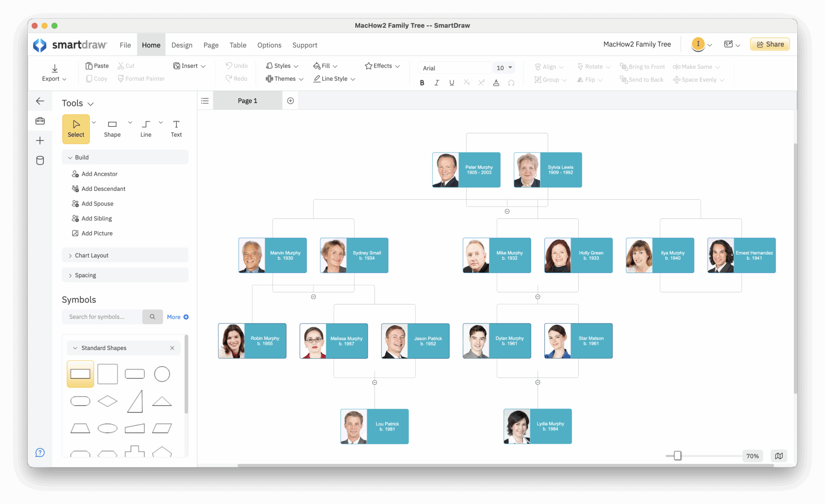Select the Shape tool
This screenshot has height=504, width=825.
point(112,128)
